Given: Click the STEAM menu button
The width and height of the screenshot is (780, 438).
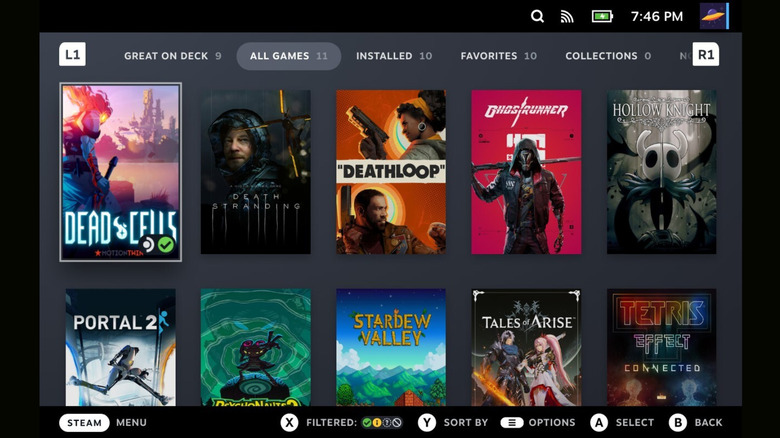Looking at the screenshot, I should pyautogui.click(x=84, y=423).
